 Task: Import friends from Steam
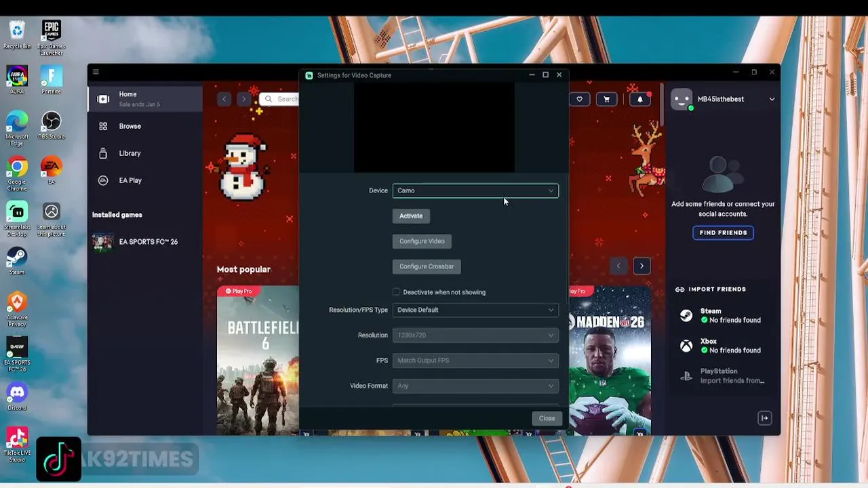(723, 316)
